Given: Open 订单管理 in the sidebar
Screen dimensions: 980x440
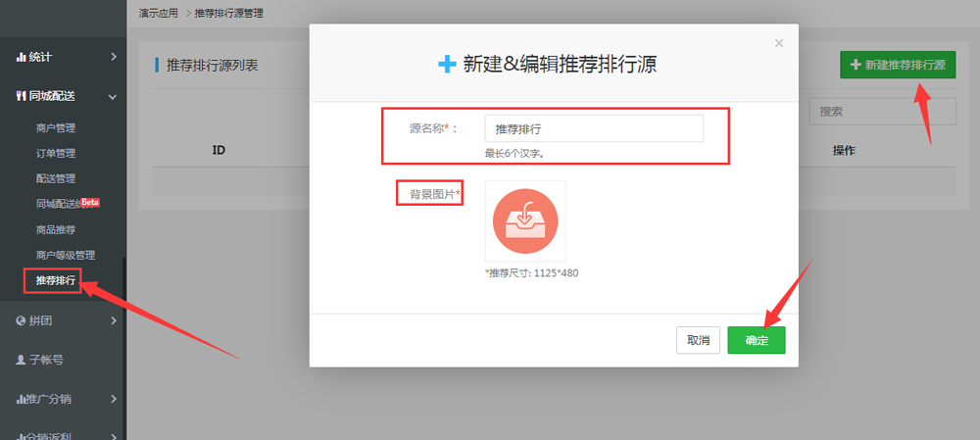Looking at the screenshot, I should tap(55, 153).
